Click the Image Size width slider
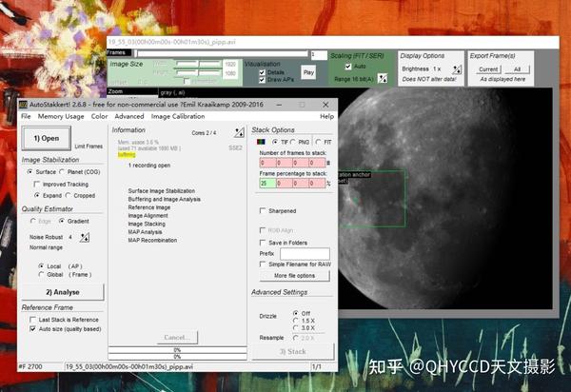This screenshot has width=571, height=392. [x=199, y=64]
